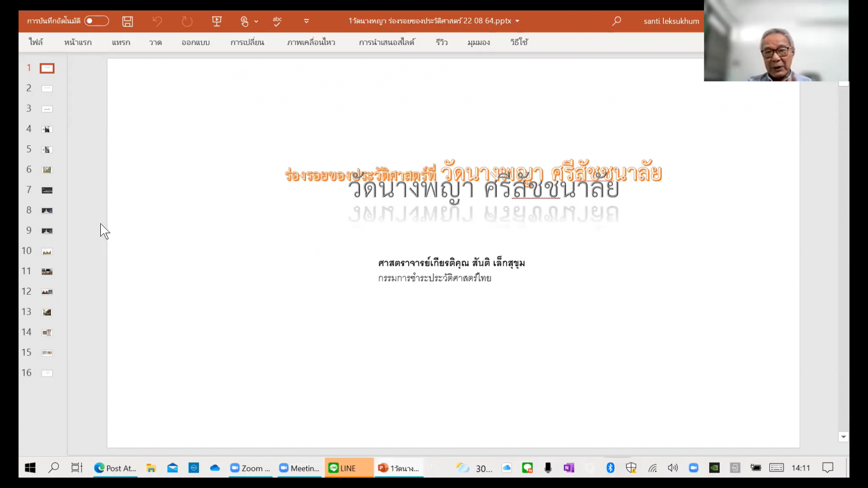The height and width of the screenshot is (488, 868).
Task: Toggle the AutoSave switch
Action: coord(97,21)
